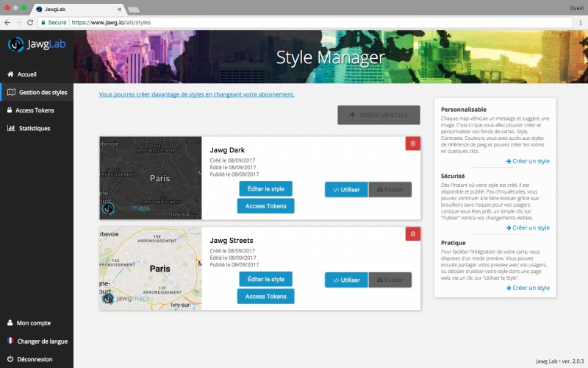Delete Jawg Streets style with trash icon
This screenshot has height=368, width=588.
(x=413, y=234)
